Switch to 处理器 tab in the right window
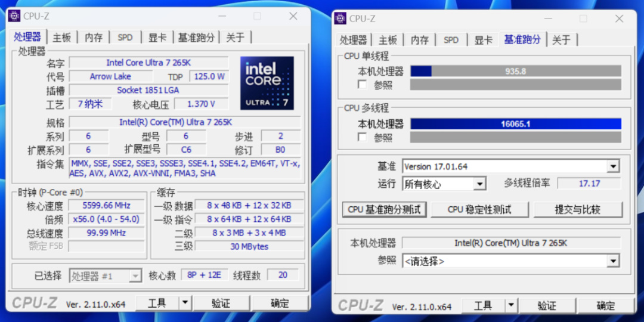Screen dimensions: 644x322 point(353,40)
